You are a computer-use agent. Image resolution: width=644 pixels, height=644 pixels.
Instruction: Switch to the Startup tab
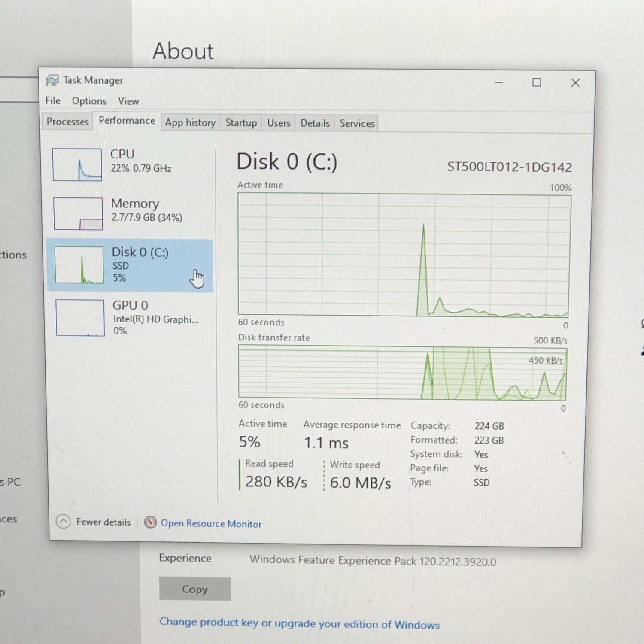(241, 123)
